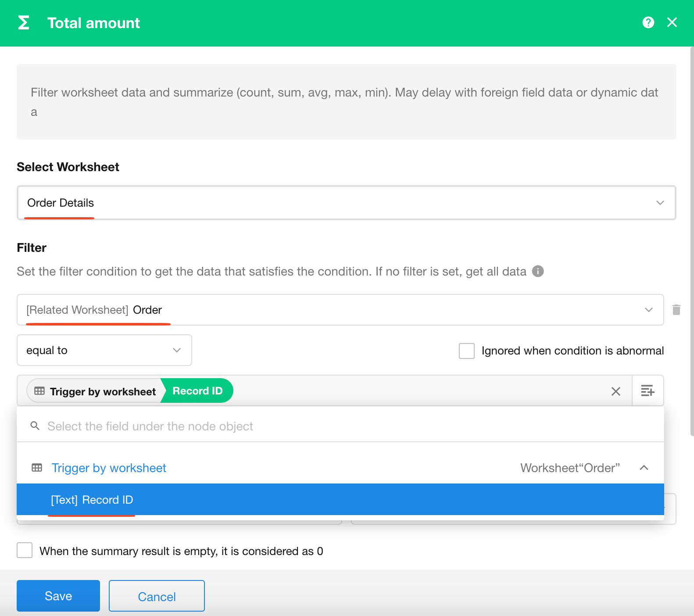The height and width of the screenshot is (616, 694).
Task: Open the Order Details worksheet dropdown
Action: [x=346, y=203]
